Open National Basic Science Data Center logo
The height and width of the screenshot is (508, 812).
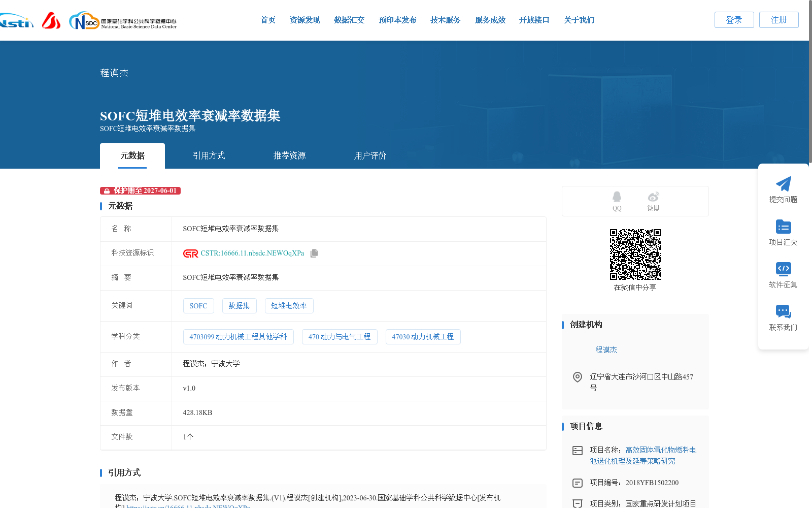(x=123, y=21)
